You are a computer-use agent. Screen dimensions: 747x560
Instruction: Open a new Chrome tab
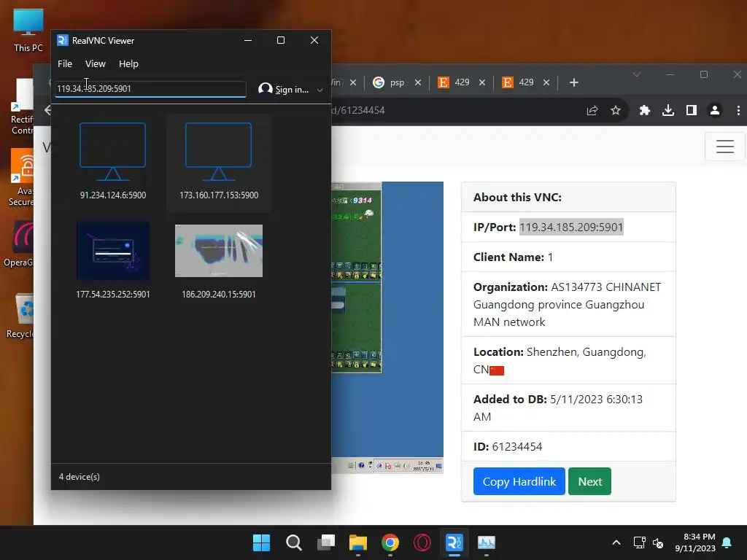[x=574, y=82]
